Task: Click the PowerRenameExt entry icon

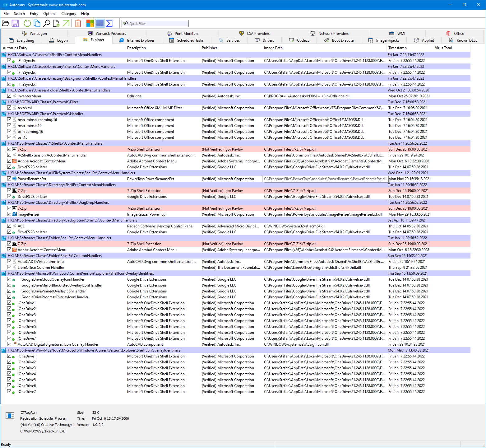Action: pyautogui.click(x=15, y=179)
